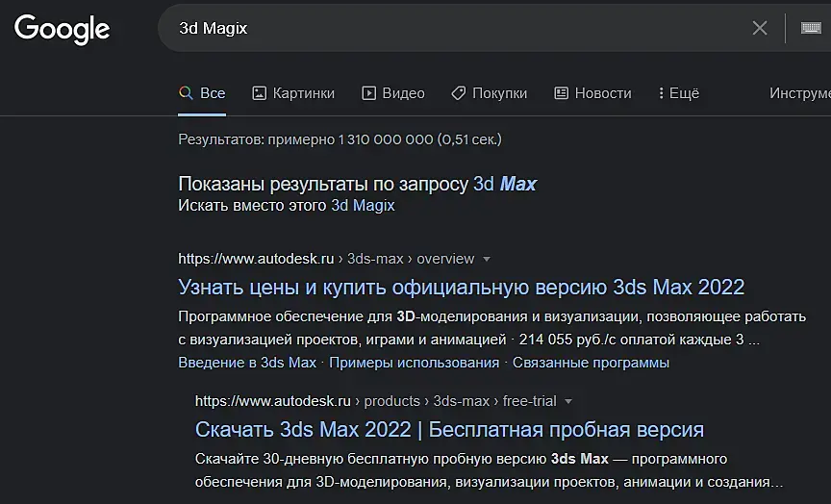The width and height of the screenshot is (831, 504).
Task: Click the 3d Max corrected query link
Action: point(505,184)
